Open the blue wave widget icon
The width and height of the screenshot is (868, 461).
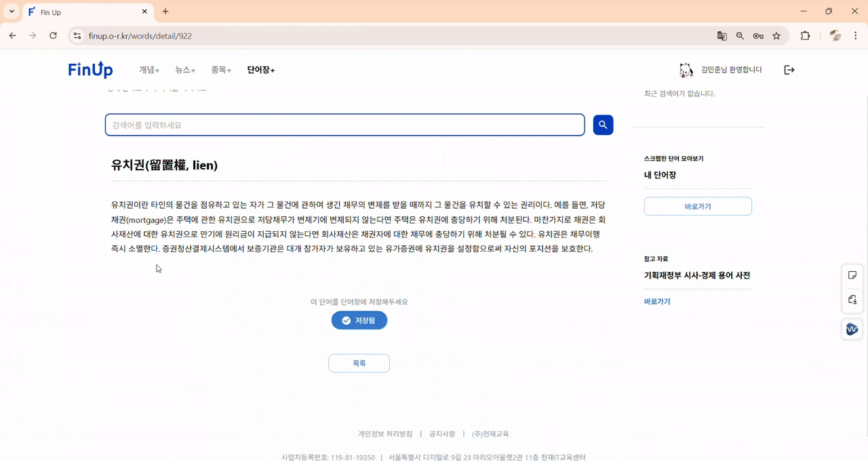click(x=852, y=329)
